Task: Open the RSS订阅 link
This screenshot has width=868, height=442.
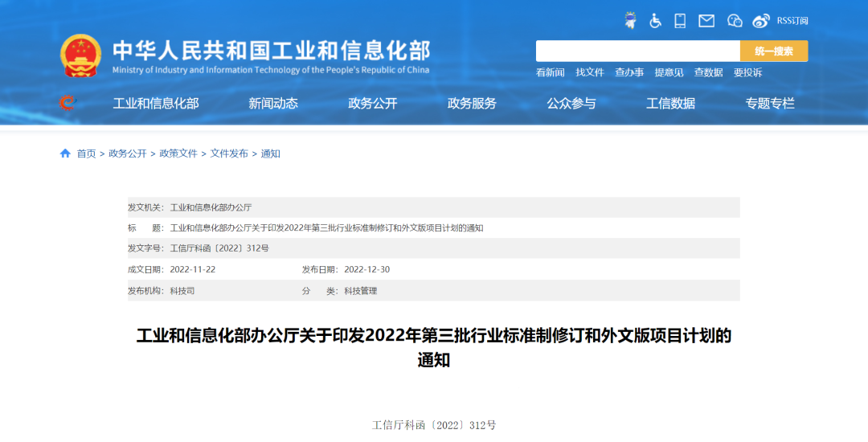Action: point(792,21)
